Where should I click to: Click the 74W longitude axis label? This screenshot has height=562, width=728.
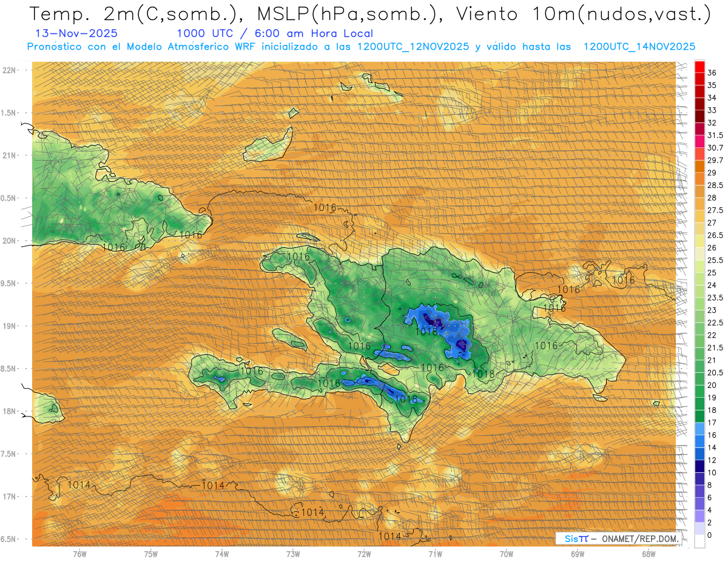tap(222, 554)
